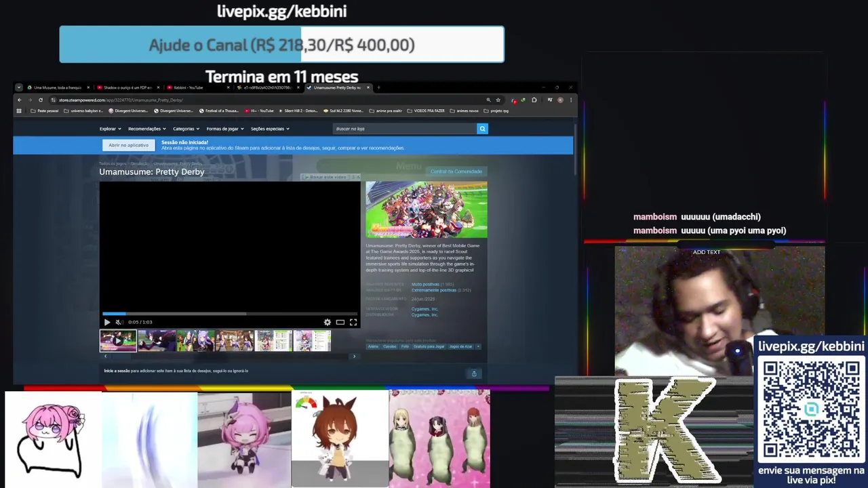Click the 'Abrir no aplicativo' button
Image resolution: width=868 pixels, height=488 pixels.
[128, 145]
